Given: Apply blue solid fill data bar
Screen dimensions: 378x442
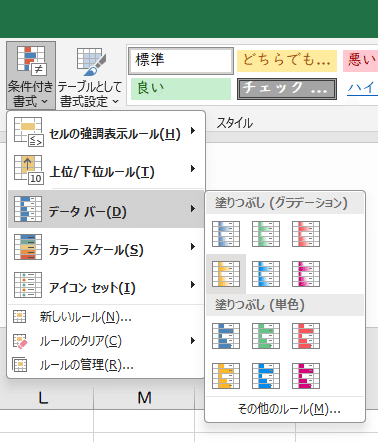Looking at the screenshot, I should coord(226,336).
